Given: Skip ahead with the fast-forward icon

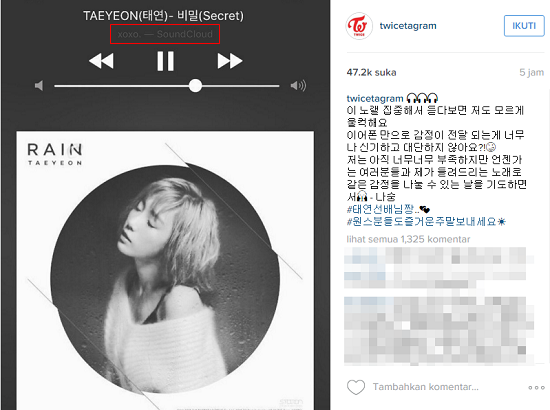Looking at the screenshot, I should tap(230, 61).
